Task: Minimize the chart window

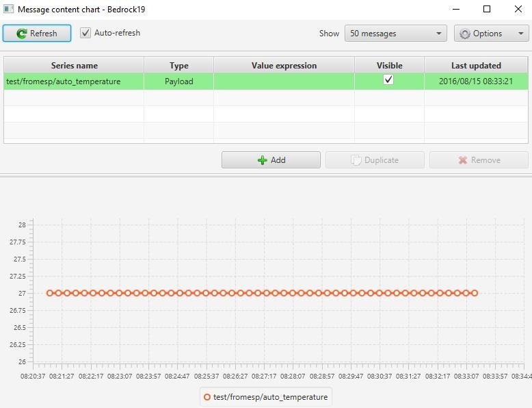Action: tap(455, 10)
